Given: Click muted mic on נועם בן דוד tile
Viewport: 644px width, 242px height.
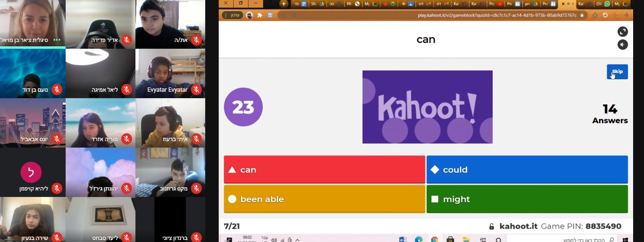Looking at the screenshot, I should pos(57,89).
